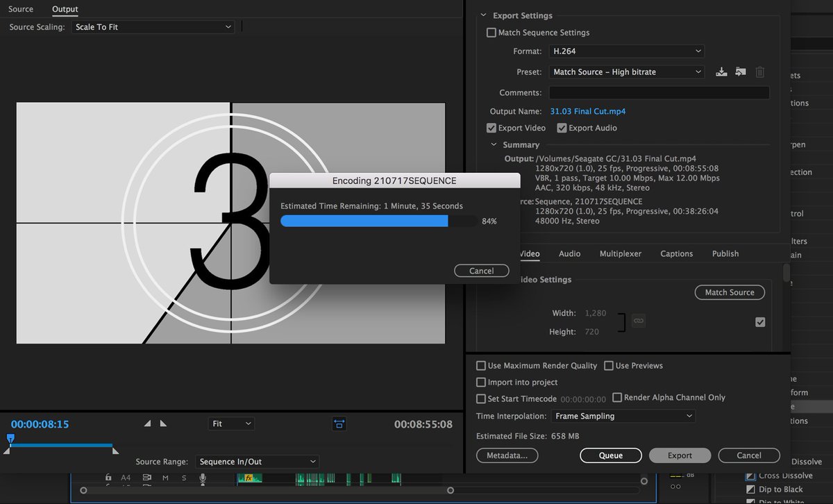Open the Publish tab
The height and width of the screenshot is (504, 833).
pyautogui.click(x=725, y=254)
